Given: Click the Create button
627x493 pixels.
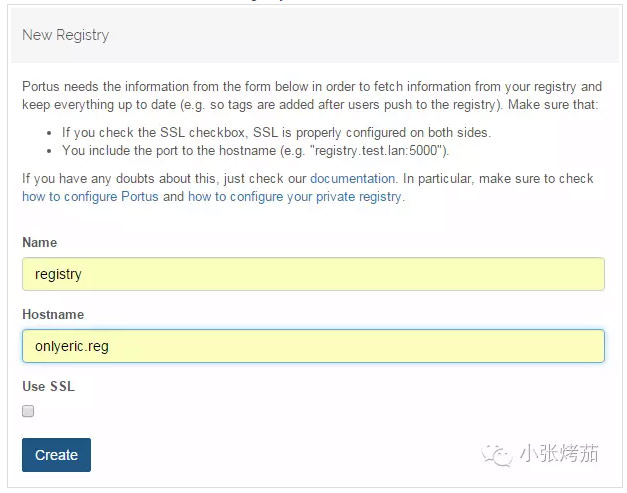Looking at the screenshot, I should coord(56,455).
